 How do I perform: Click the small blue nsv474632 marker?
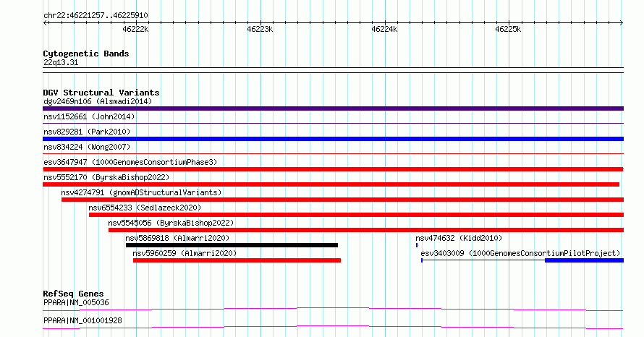point(417,245)
